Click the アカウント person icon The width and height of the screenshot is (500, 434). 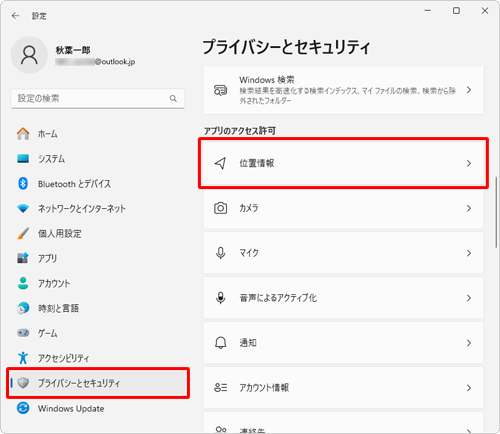pyautogui.click(x=23, y=283)
